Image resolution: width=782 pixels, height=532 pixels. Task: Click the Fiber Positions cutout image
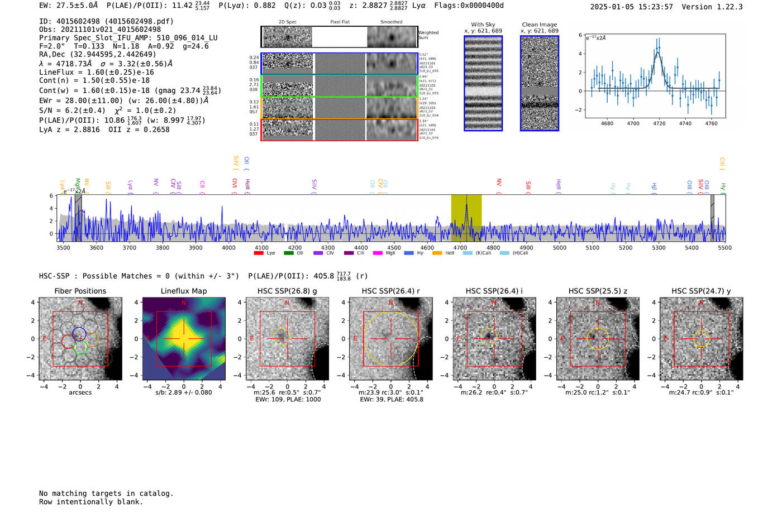80,339
